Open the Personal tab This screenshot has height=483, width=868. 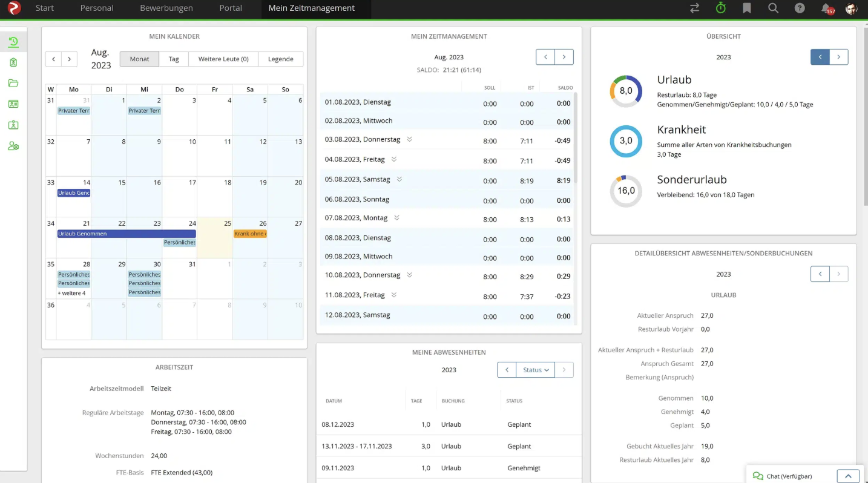tap(97, 8)
